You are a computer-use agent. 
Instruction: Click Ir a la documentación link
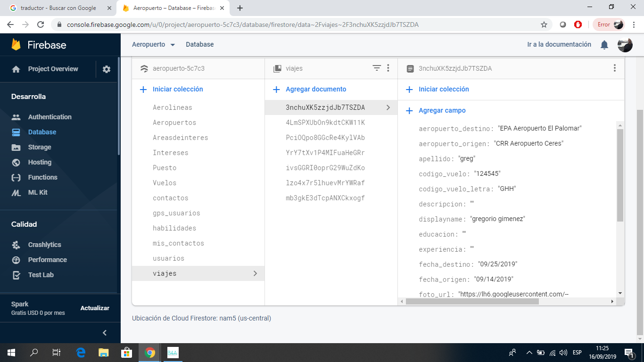point(559,44)
